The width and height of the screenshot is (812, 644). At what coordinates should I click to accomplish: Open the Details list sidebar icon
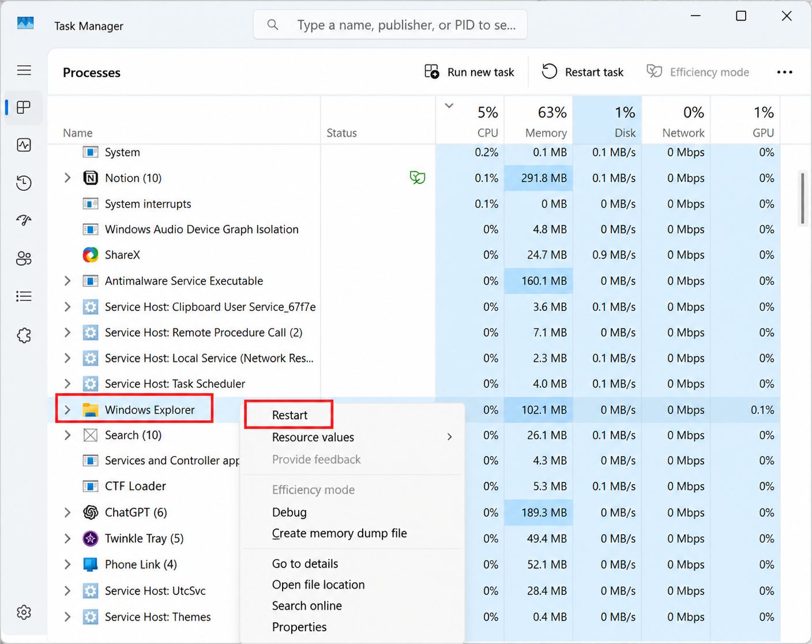pos(24,296)
